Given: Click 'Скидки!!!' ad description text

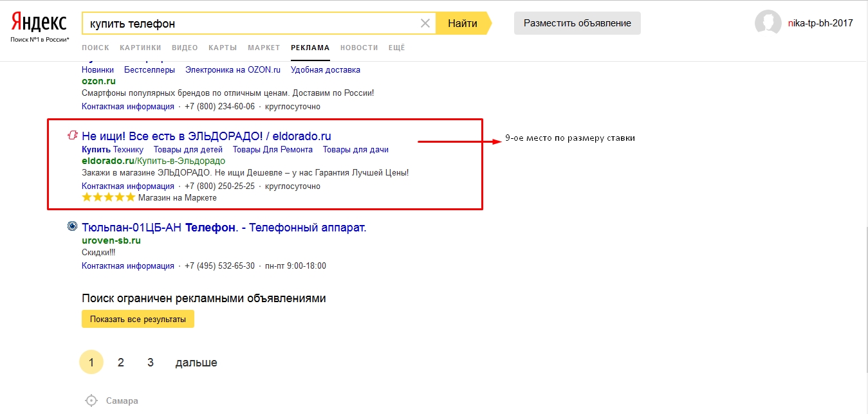Looking at the screenshot, I should 97,252.
